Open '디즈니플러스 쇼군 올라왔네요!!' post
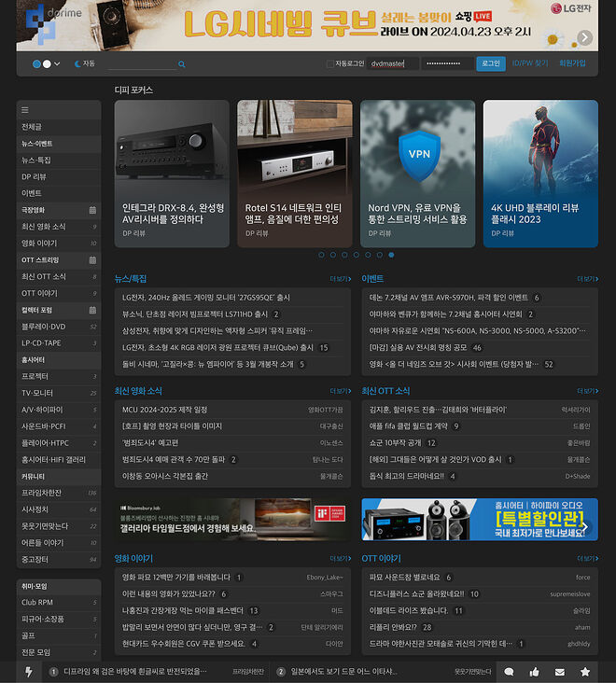Screen dimensions: 616x683 coord(417,593)
